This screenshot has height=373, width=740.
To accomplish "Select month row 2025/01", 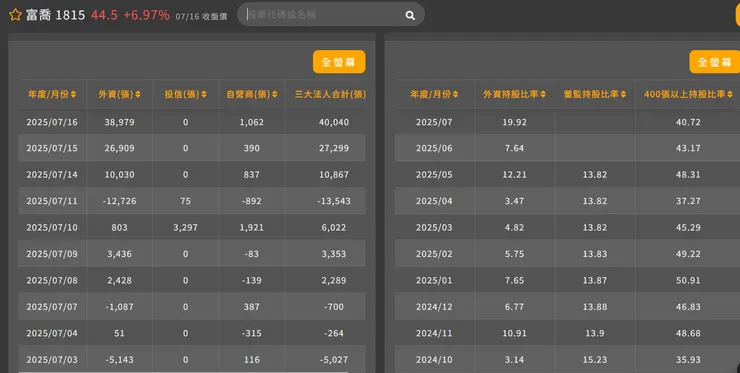I will [434, 280].
